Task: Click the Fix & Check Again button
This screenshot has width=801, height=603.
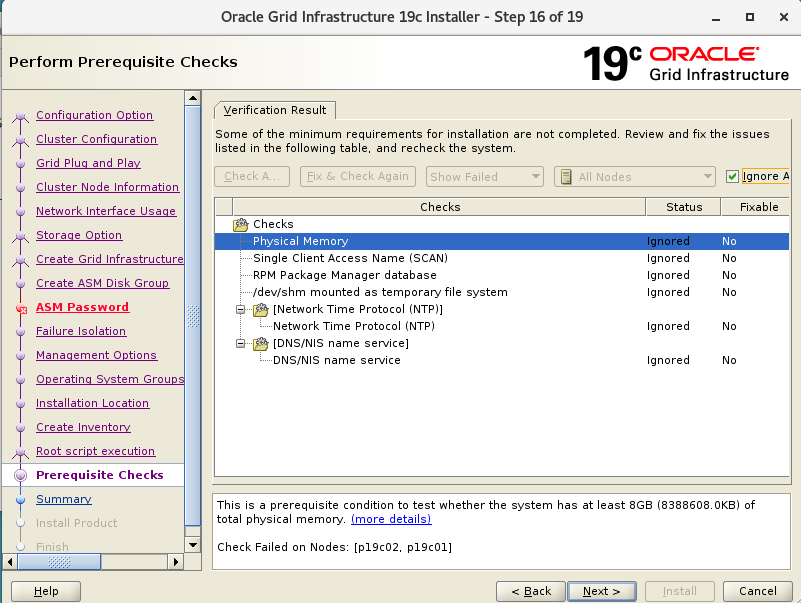Action: tap(358, 177)
